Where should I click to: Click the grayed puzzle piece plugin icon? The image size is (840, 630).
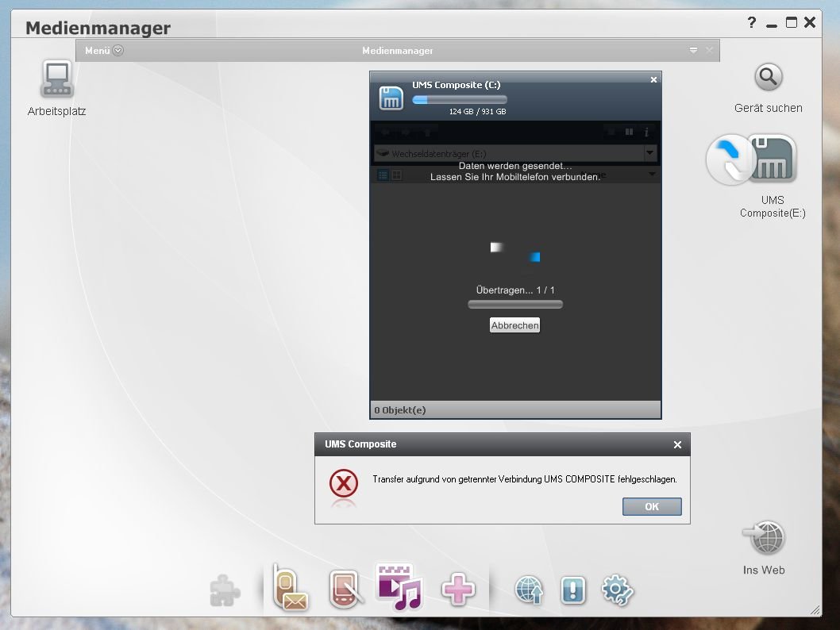click(225, 590)
